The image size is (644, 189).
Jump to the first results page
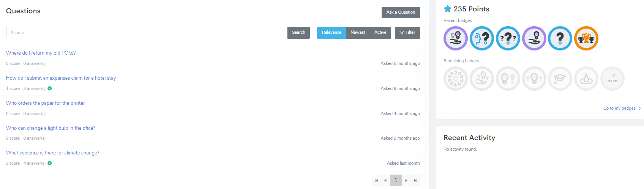pyautogui.click(x=376, y=180)
